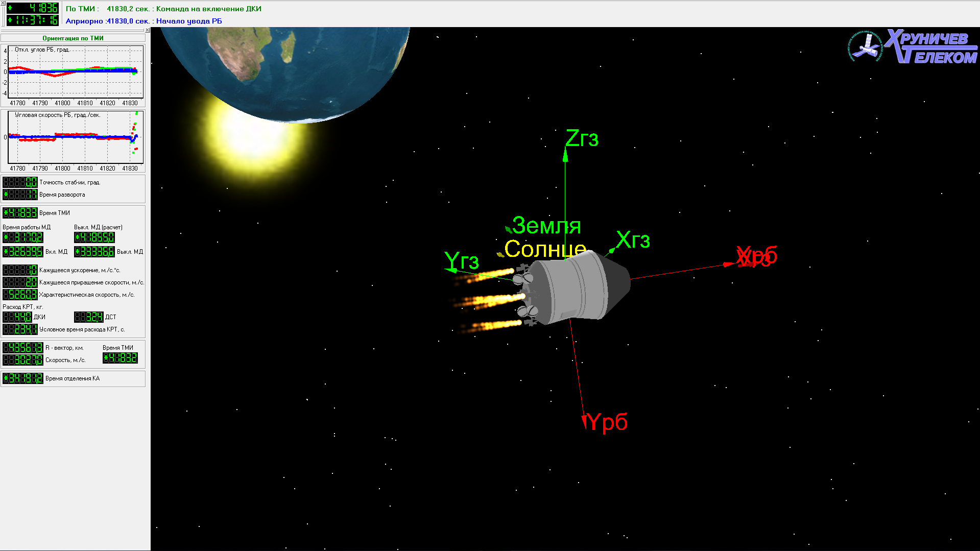Click the Yгз axis label
980x551 pixels.
tap(462, 261)
